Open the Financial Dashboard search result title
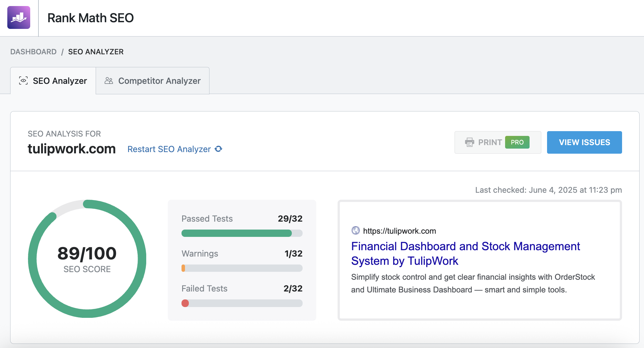The image size is (644, 348). tap(465, 253)
